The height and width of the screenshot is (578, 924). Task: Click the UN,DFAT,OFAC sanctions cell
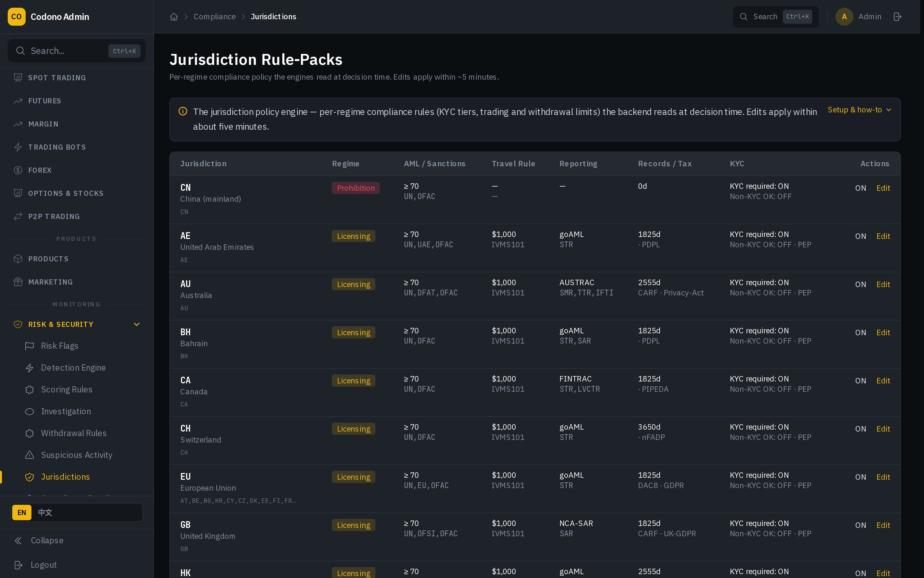pos(431,293)
